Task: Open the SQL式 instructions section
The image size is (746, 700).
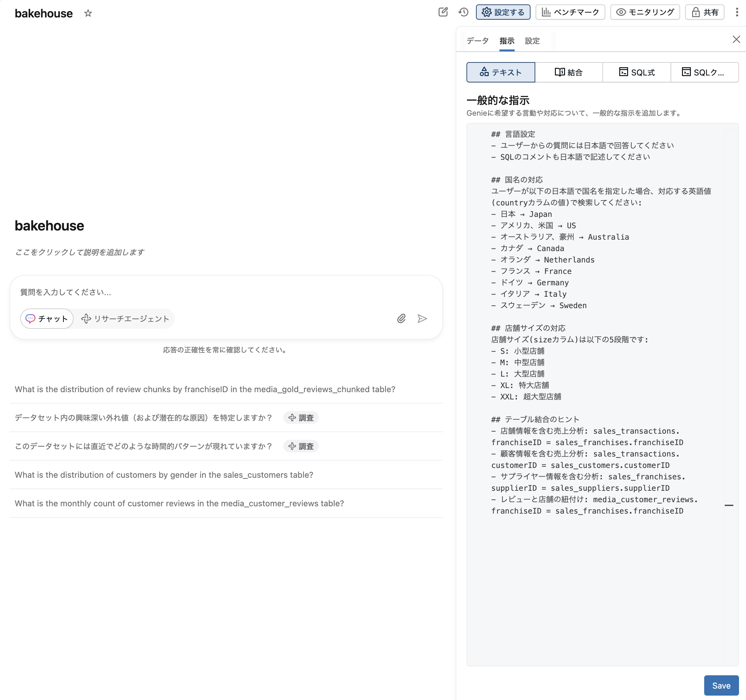Action: click(x=637, y=72)
